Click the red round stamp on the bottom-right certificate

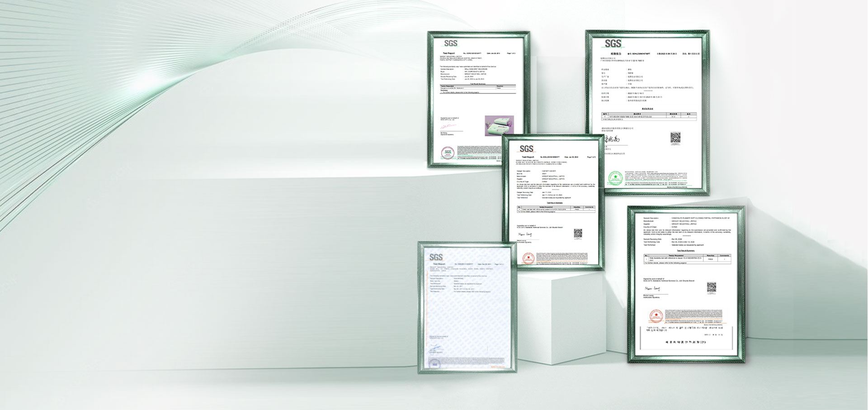pos(656,316)
